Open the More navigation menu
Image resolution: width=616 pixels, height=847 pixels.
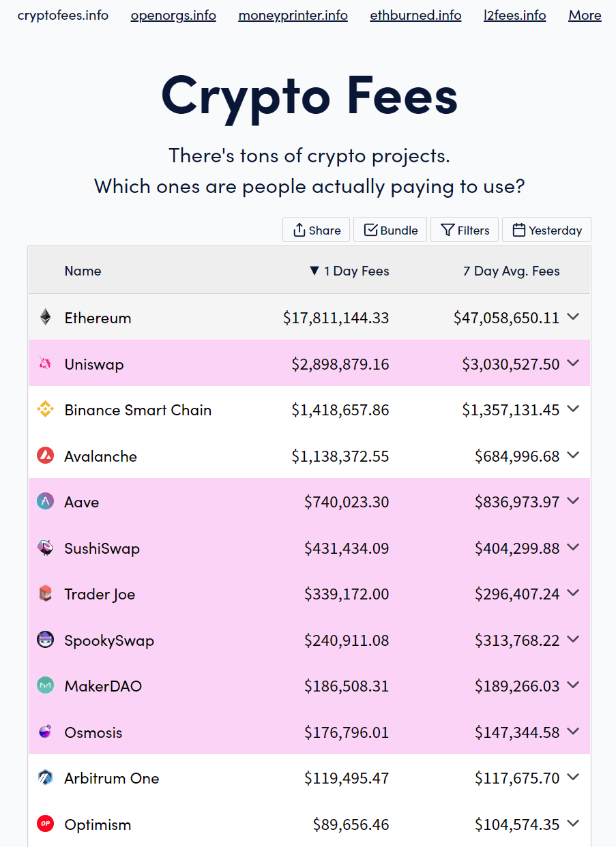(585, 15)
